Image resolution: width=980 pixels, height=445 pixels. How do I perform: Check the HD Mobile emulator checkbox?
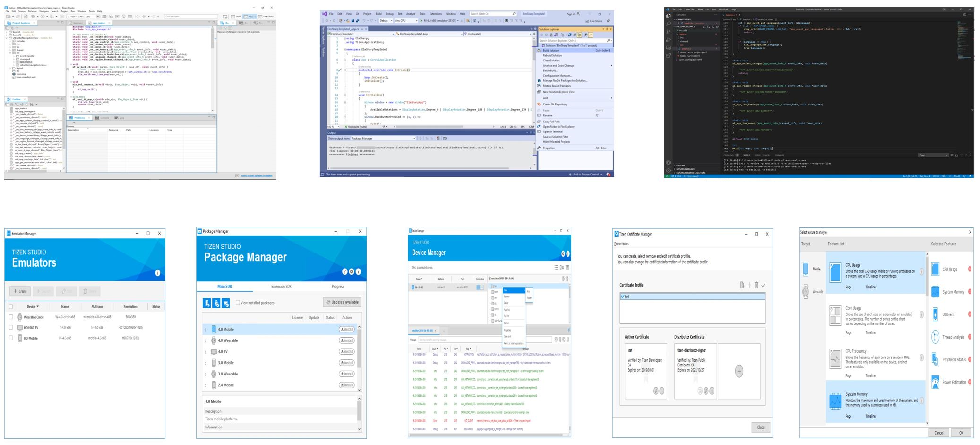pyautogui.click(x=11, y=338)
